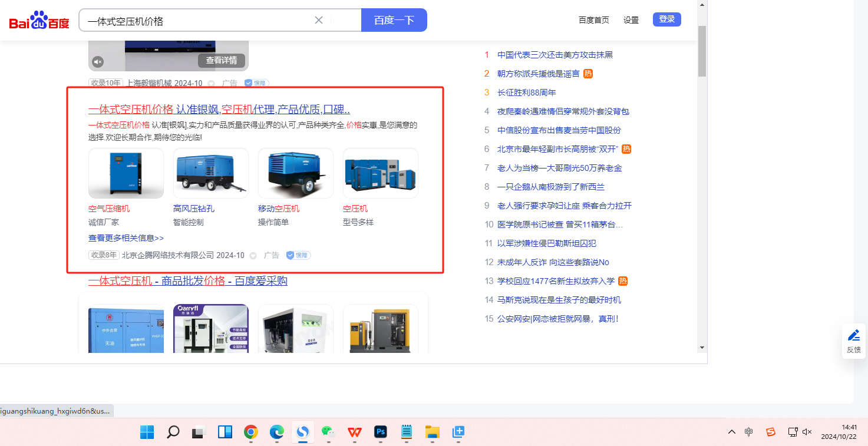This screenshot has width=868, height=446.
Task: Click the 百度一下 search button
Action: (394, 20)
